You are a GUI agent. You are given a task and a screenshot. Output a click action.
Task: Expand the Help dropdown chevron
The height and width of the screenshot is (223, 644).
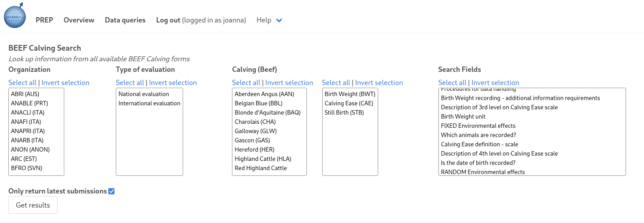279,20
